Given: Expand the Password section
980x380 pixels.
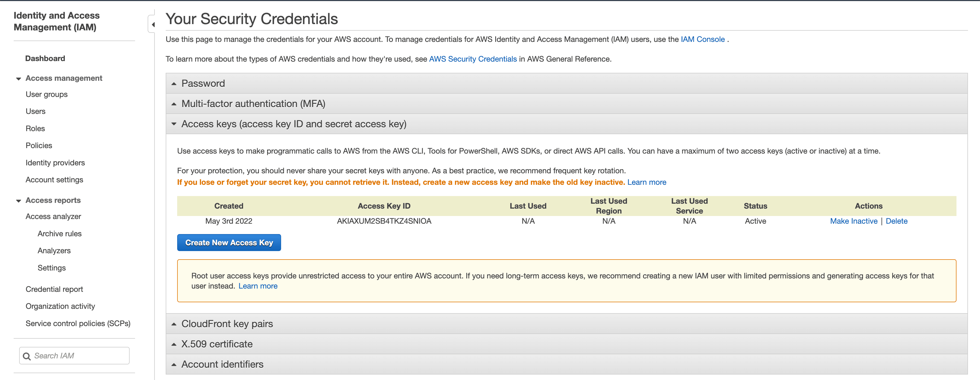Looking at the screenshot, I should (x=203, y=84).
